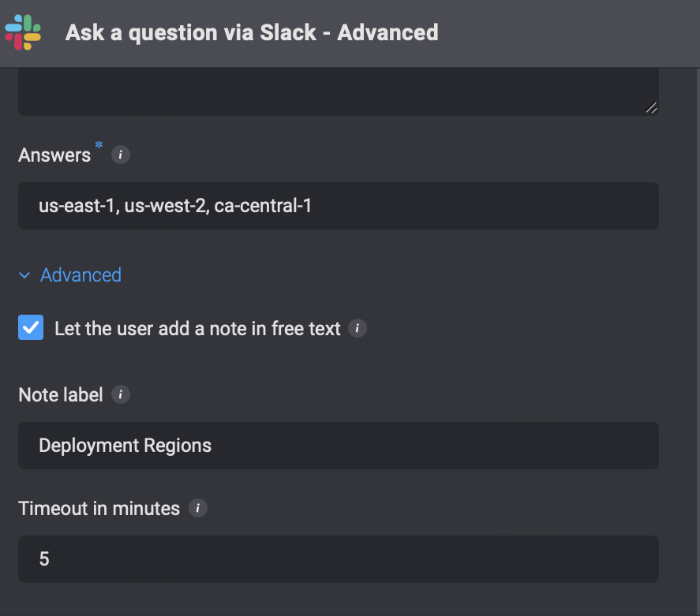Click the 'Timeout in minutes' label text
Screen dimensions: 700x616
click(x=99, y=509)
